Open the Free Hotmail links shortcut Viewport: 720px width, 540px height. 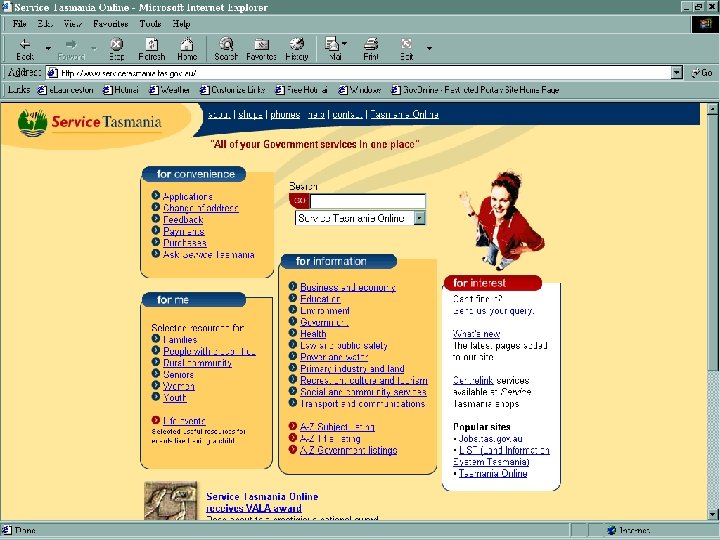(301, 90)
